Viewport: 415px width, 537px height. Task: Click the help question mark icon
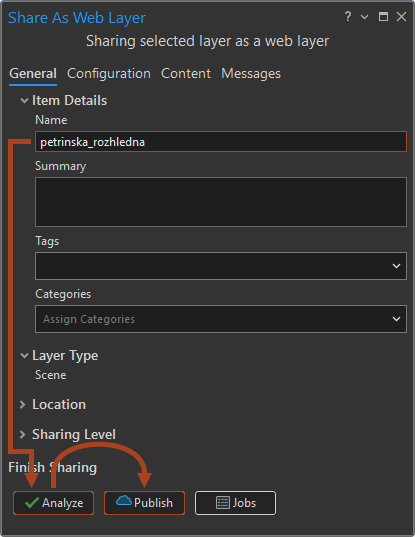pos(348,16)
